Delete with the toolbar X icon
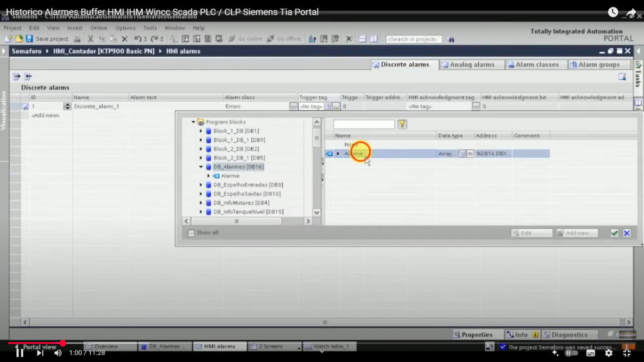Image resolution: width=644 pixels, height=362 pixels. click(x=125, y=38)
